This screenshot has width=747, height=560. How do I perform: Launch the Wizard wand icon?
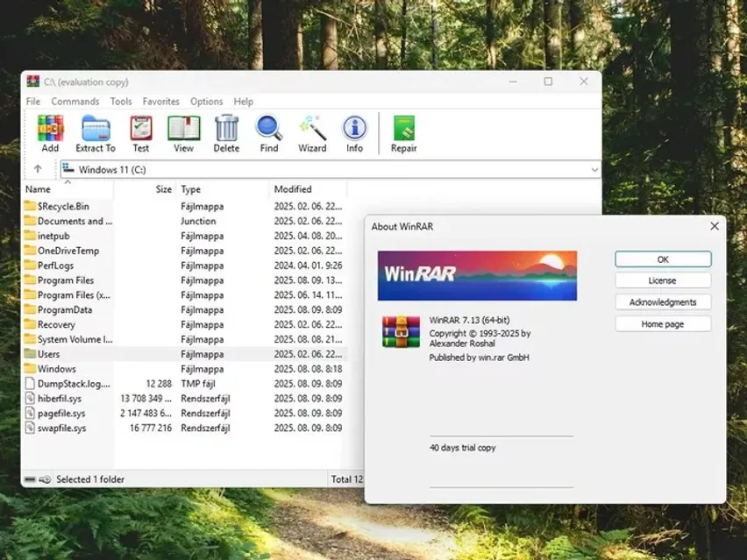(x=312, y=129)
